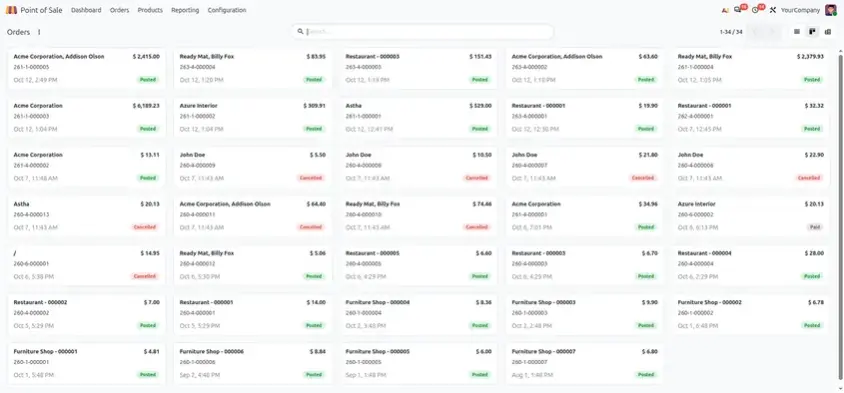Viewport: 844px width, 393px height.
Task: Open the Orders menu
Action: click(119, 10)
